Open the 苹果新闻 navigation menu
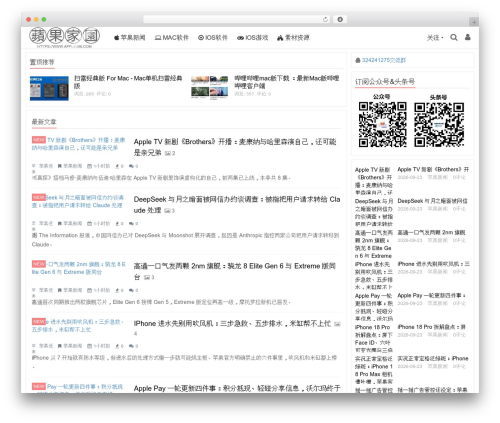The width and height of the screenshot is (500, 423). pos(129,38)
